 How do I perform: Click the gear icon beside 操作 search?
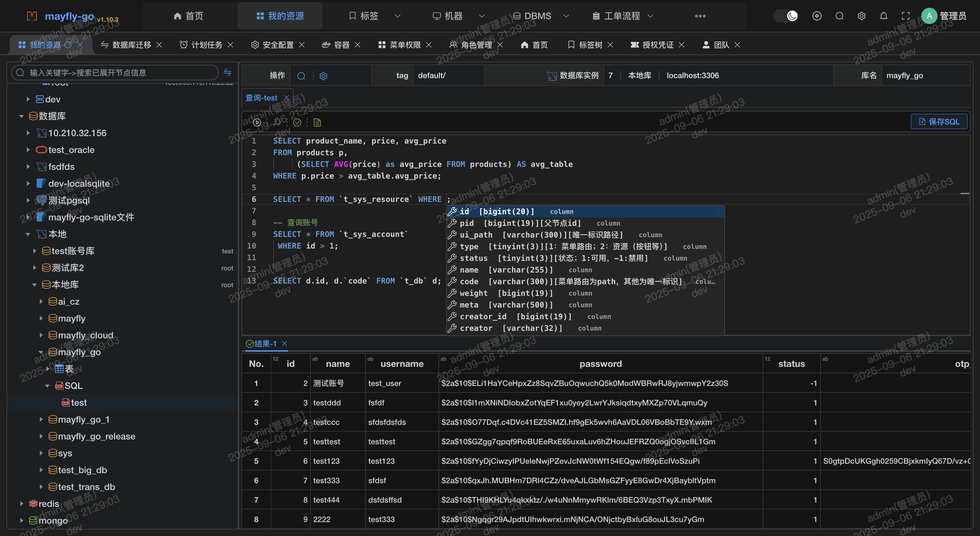323,76
